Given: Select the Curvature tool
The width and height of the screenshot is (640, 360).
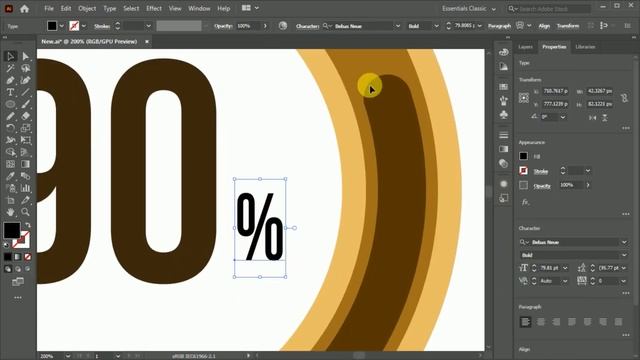Looking at the screenshot, I should (x=25, y=80).
